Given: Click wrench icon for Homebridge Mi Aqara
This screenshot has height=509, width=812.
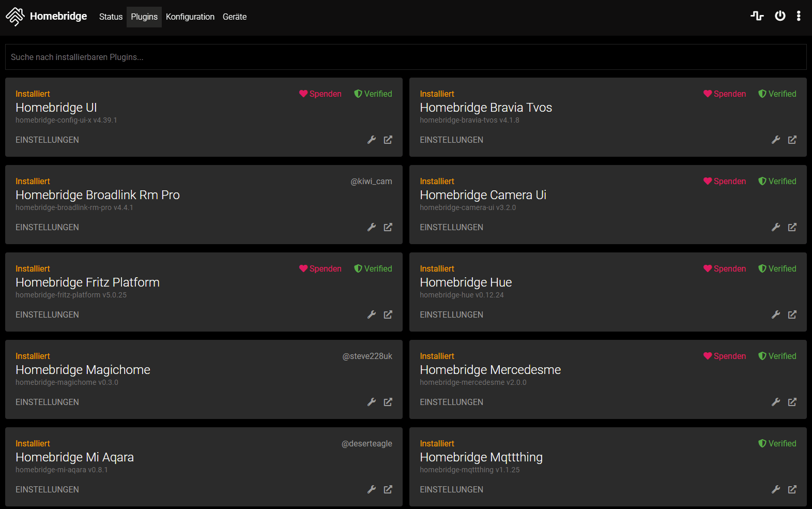Looking at the screenshot, I should [372, 489].
